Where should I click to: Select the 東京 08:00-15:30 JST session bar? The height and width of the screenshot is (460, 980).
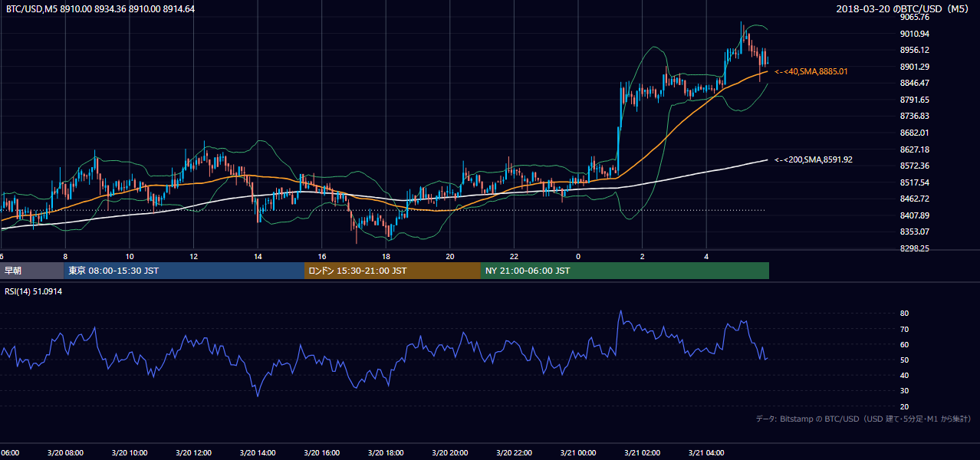(185, 271)
